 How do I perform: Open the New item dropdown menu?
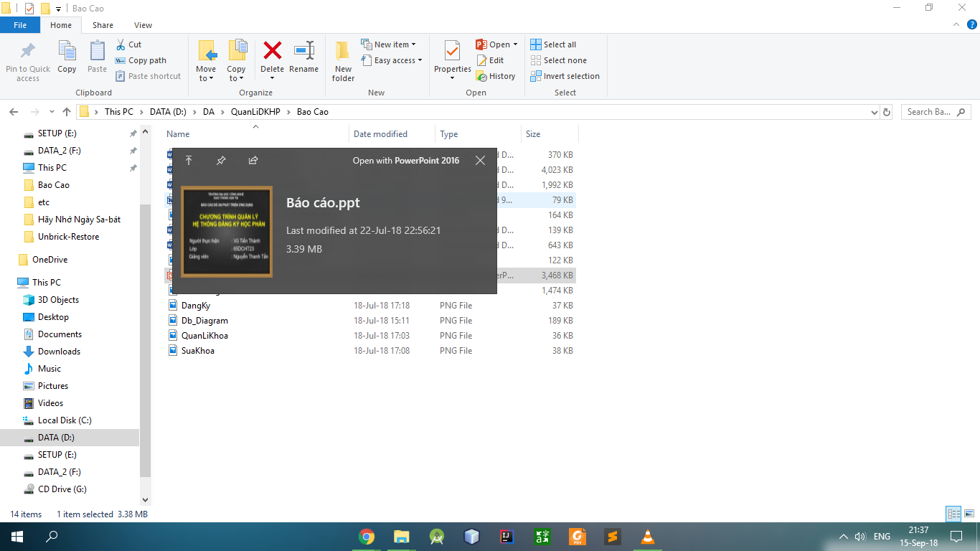[390, 44]
